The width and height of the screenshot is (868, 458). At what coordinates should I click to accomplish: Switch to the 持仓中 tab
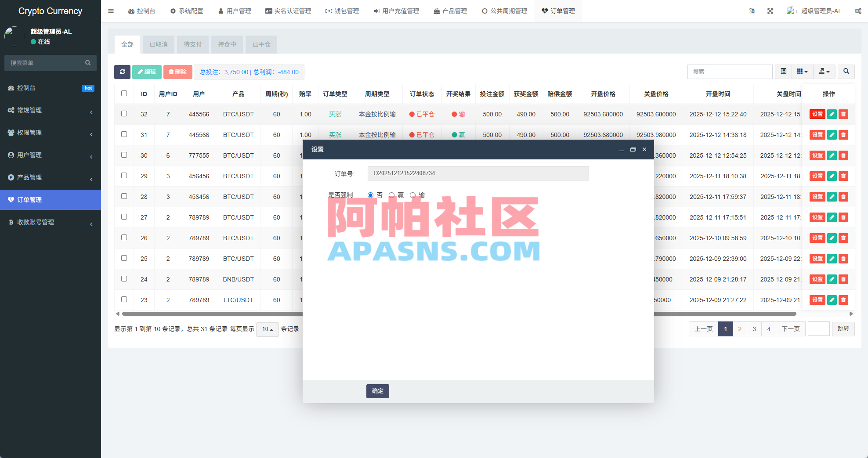pos(227,44)
